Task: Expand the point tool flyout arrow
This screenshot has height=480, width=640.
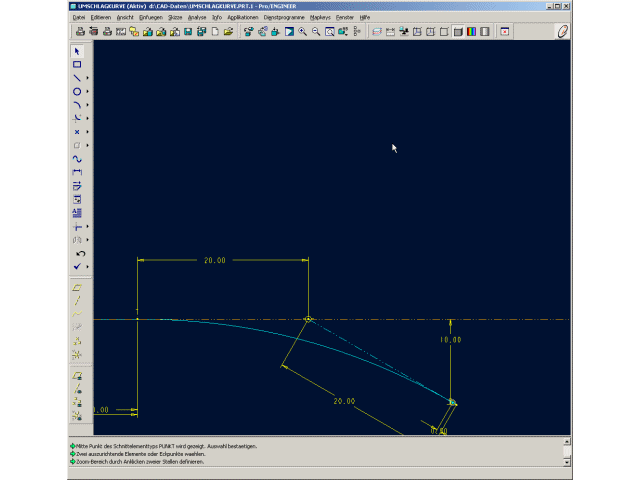Action: (x=87, y=132)
